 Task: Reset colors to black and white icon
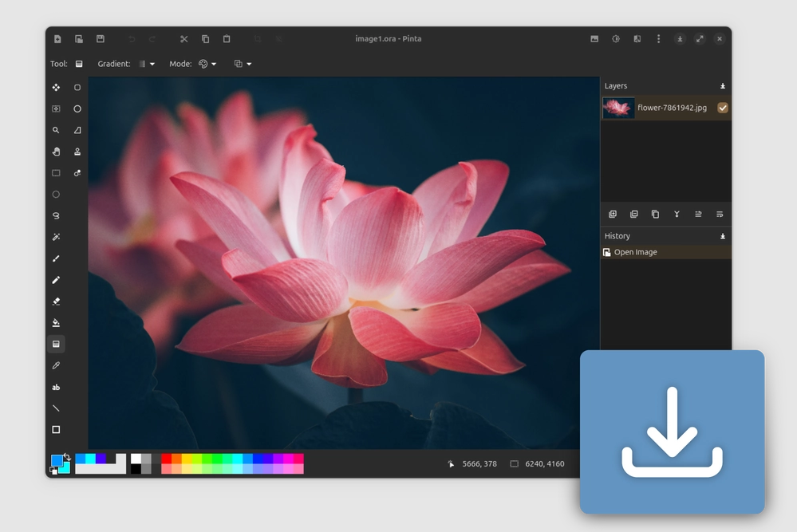coord(53,471)
